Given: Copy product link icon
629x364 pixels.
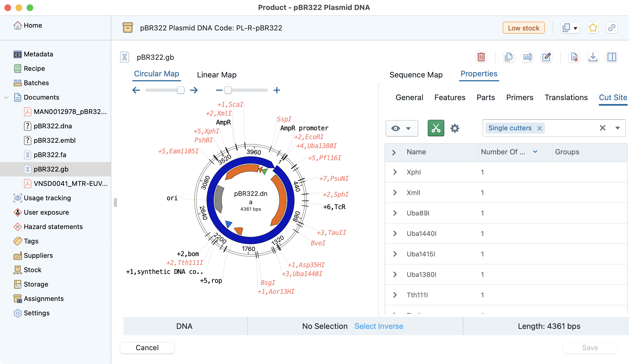Looking at the screenshot, I should coord(612,28).
